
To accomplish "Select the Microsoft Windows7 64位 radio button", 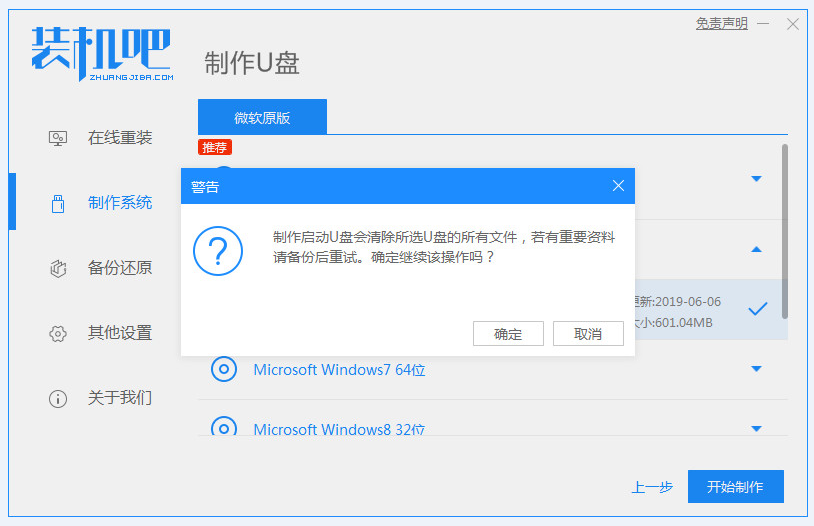I will coord(224,369).
